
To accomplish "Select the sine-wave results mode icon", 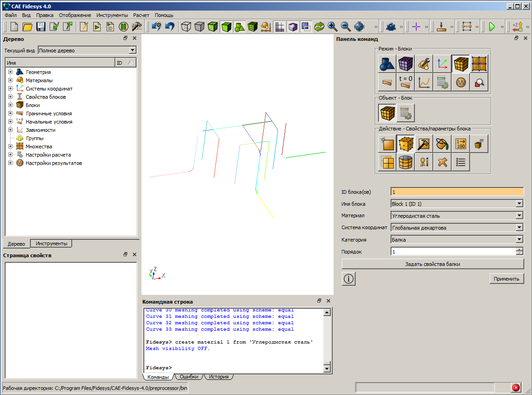I will point(461,82).
